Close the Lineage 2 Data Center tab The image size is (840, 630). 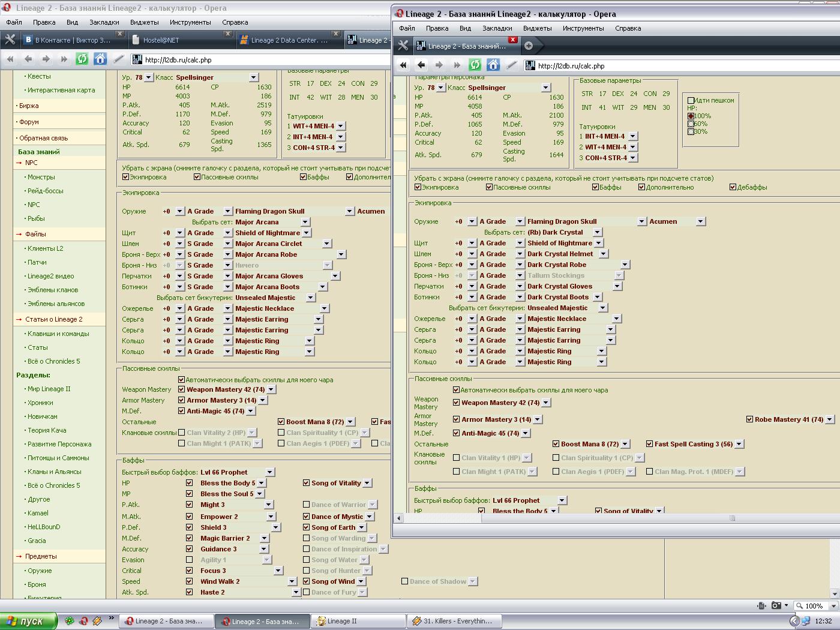tap(336, 34)
